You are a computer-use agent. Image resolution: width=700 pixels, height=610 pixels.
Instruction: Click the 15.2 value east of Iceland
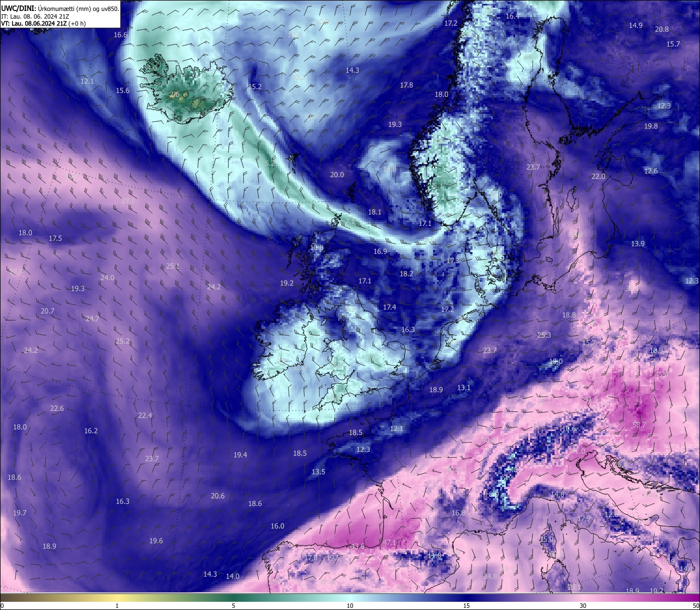[255, 86]
